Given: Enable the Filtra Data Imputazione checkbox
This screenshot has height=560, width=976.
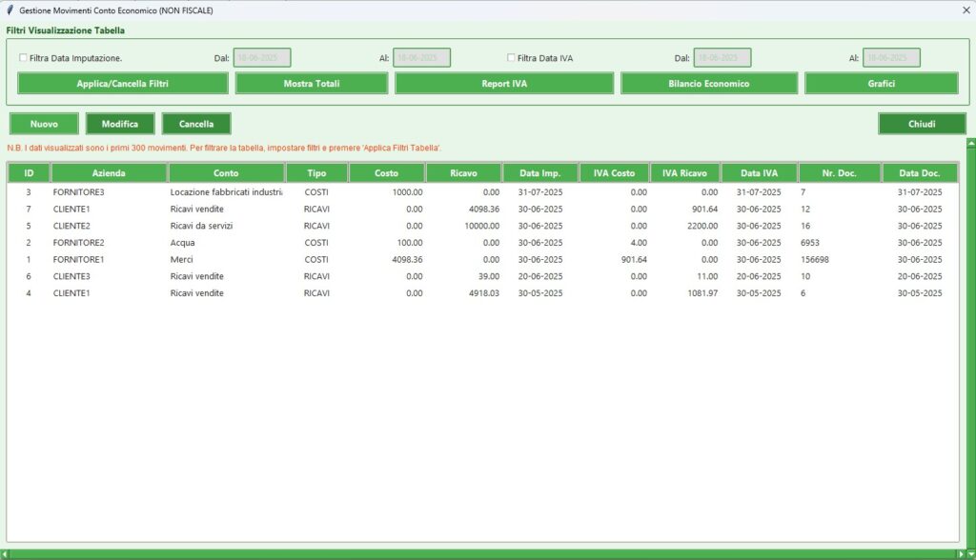Looking at the screenshot, I should [23, 58].
